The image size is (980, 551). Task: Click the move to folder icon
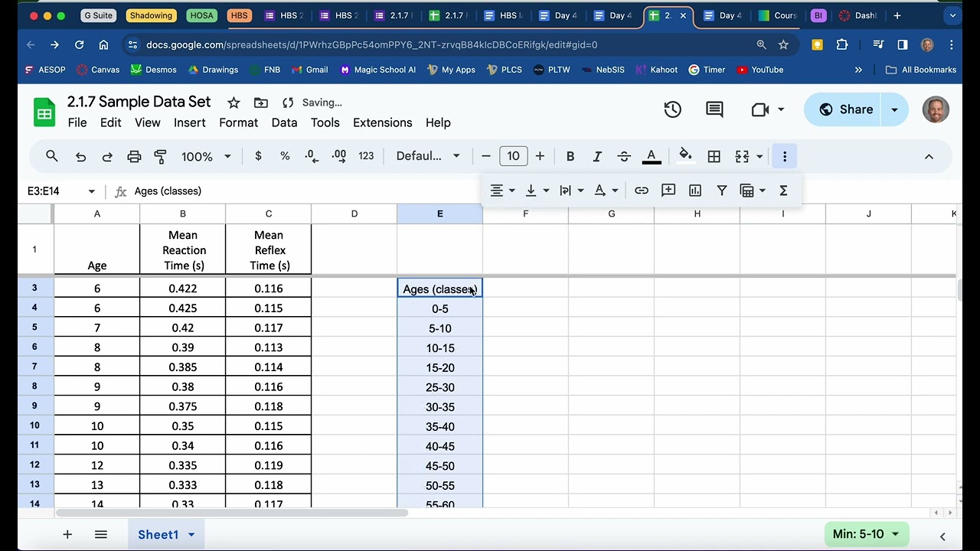pos(261,103)
